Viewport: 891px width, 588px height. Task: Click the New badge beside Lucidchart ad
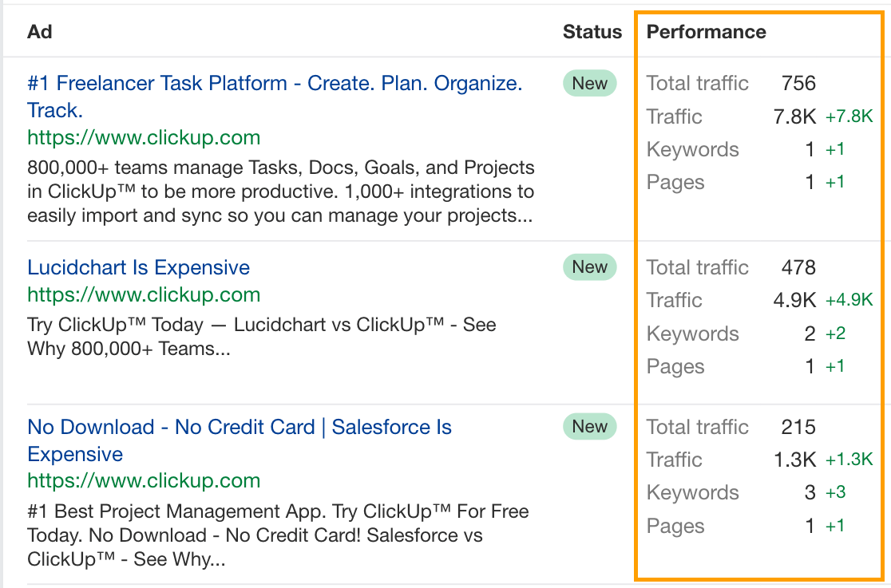click(589, 267)
